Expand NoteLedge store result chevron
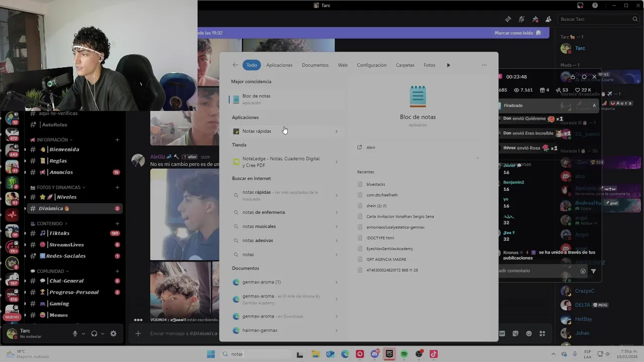Screen dimensions: 644x362 click(337, 162)
